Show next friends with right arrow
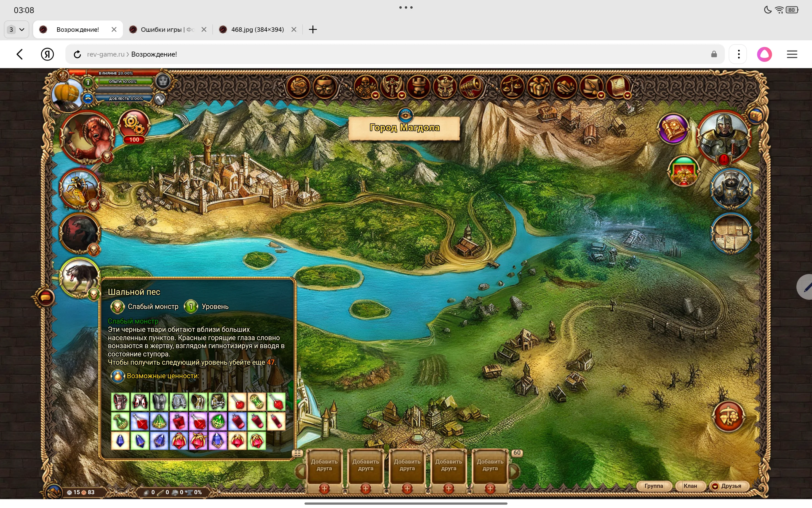Screen dimensions: 812x508 click(514, 471)
